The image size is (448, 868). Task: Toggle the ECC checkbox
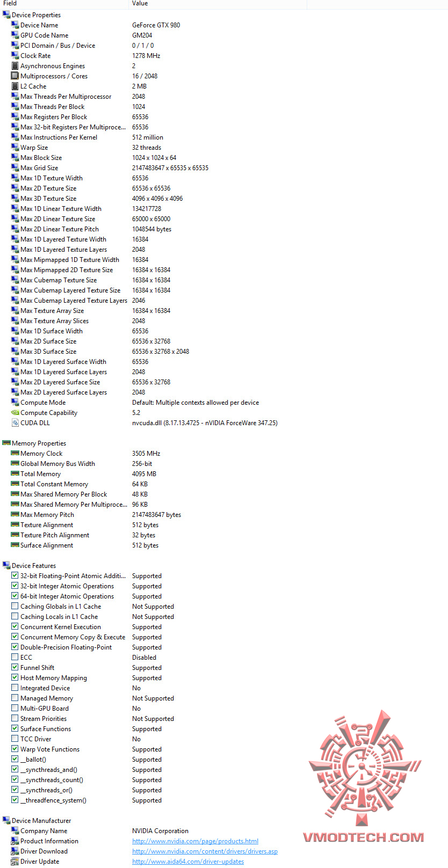click(x=15, y=657)
